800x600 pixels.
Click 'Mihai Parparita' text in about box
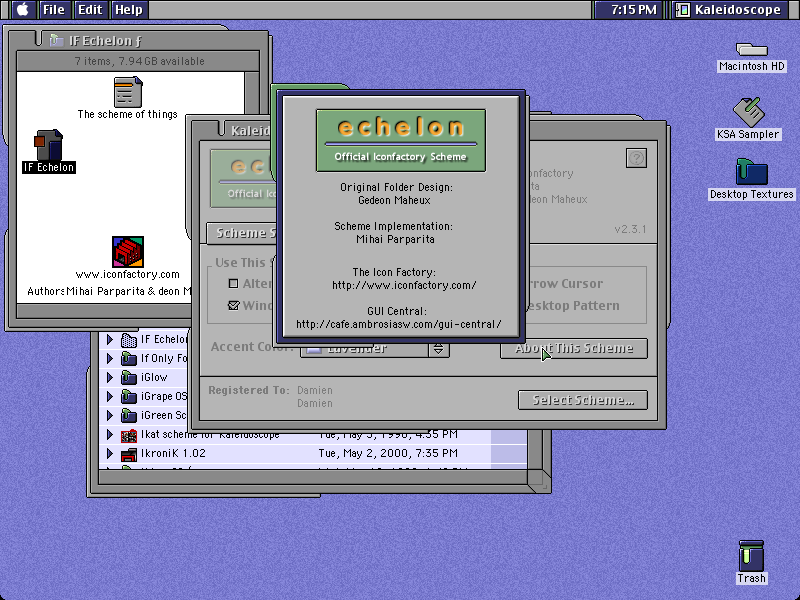(x=395, y=239)
